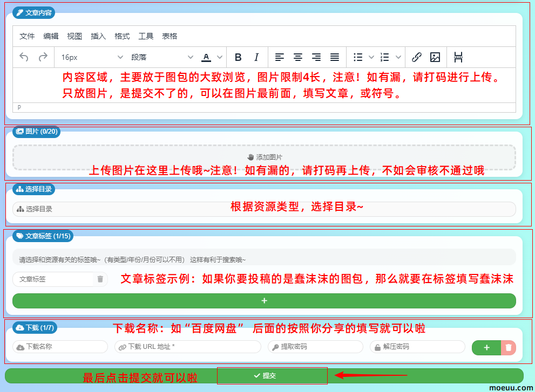This screenshot has height=392, width=535.
Task: Toggle italic formatting in editor
Action: [x=256, y=57]
